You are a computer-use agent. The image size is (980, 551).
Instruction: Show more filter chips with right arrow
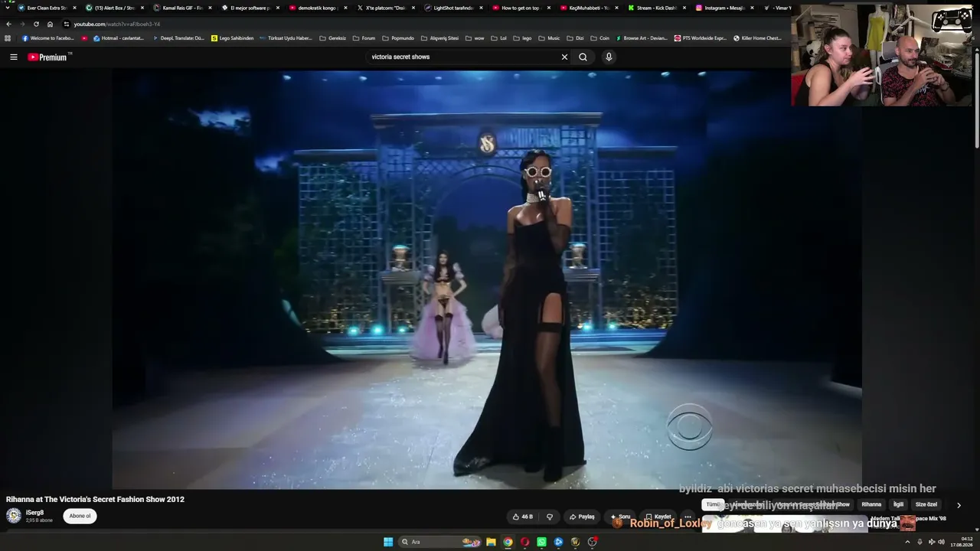coord(959,505)
